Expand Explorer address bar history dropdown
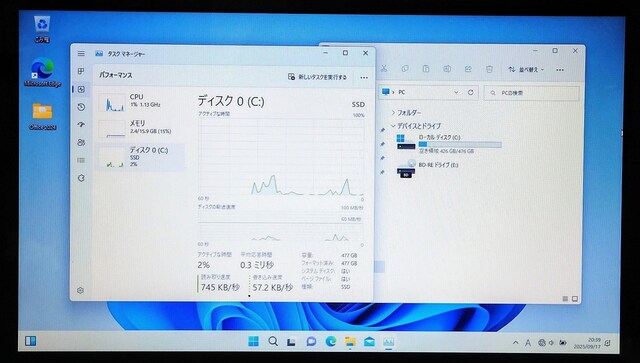The width and height of the screenshot is (640, 363). point(456,92)
